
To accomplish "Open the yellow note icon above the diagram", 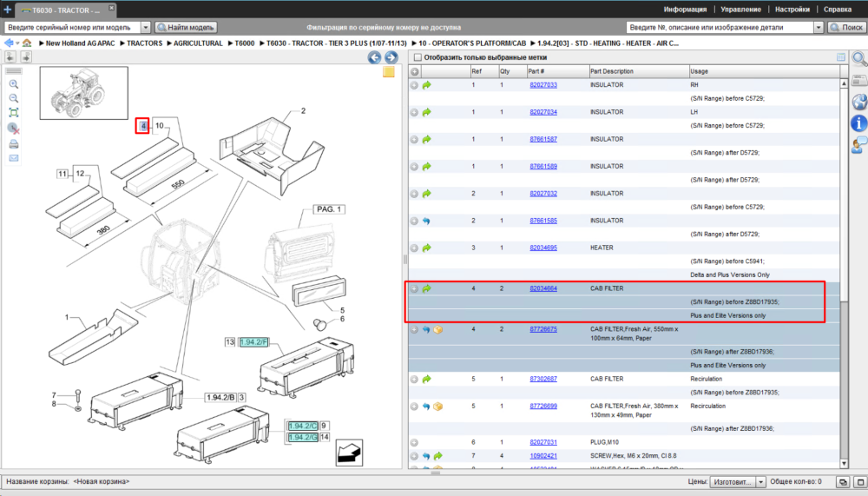I will point(389,72).
